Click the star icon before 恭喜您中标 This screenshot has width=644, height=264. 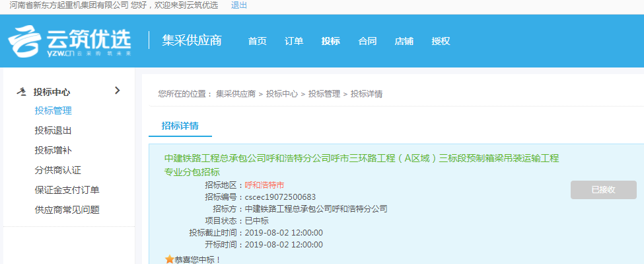point(169,259)
